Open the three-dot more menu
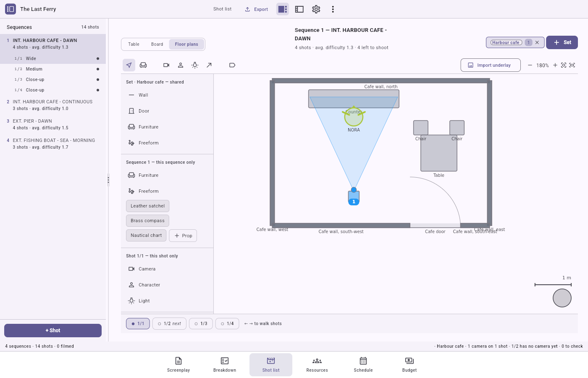 (x=333, y=9)
